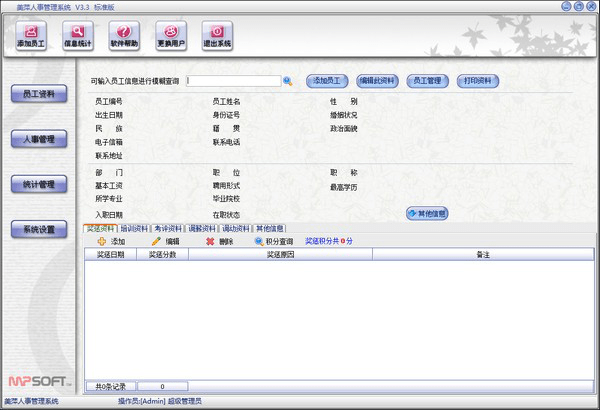Image resolution: width=600 pixels, height=410 pixels.
Task: Switch to the 调动资料 tab
Action: coord(236,229)
